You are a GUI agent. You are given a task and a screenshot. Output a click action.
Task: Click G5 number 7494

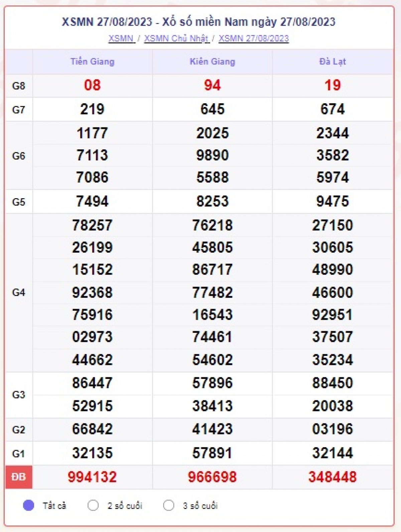(92, 201)
